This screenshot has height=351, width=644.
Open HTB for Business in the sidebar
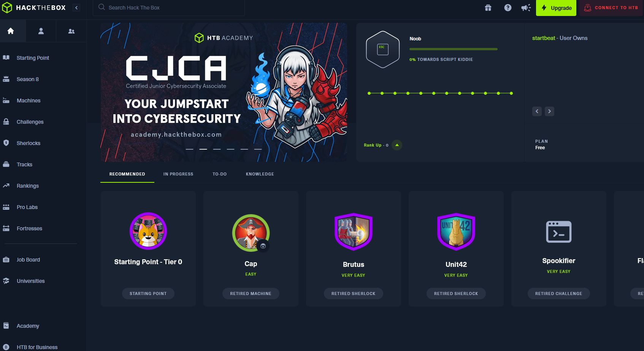[37, 347]
